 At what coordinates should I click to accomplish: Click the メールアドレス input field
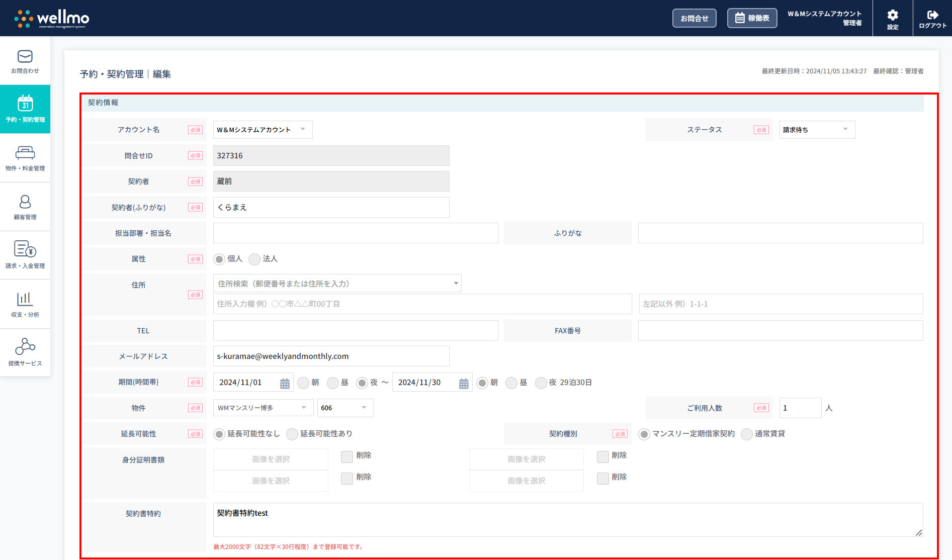(x=331, y=356)
